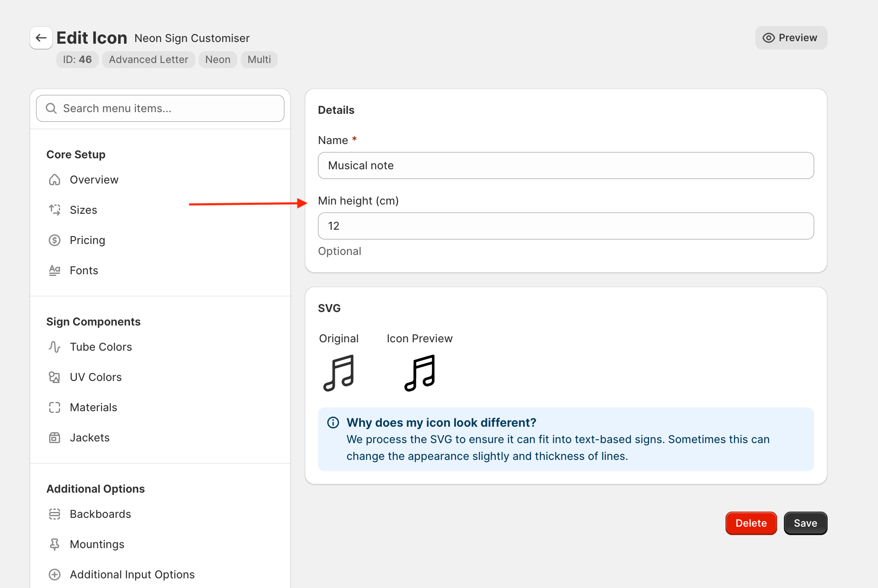Click the Overview home icon
This screenshot has height=588, width=878.
pos(55,180)
